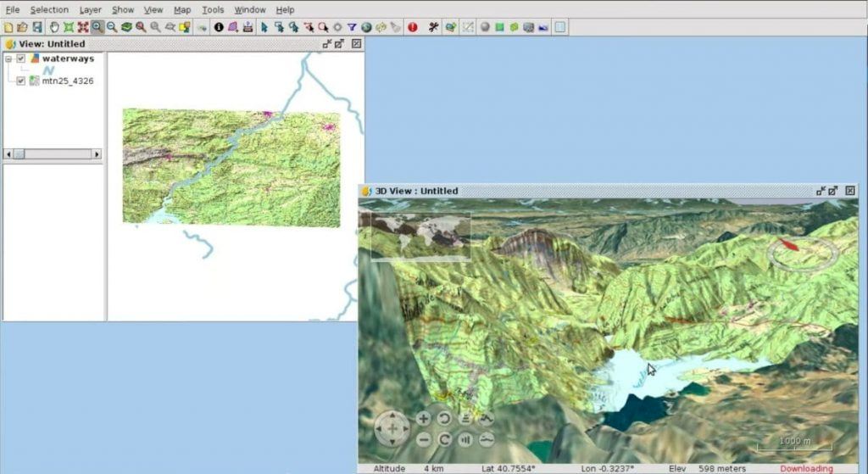
Task: Click the Zoom out magnifier tool
Action: pos(112,27)
